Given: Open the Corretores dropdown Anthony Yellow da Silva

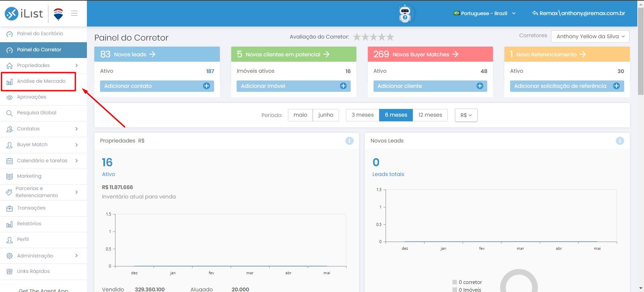Looking at the screenshot, I should [x=590, y=37].
